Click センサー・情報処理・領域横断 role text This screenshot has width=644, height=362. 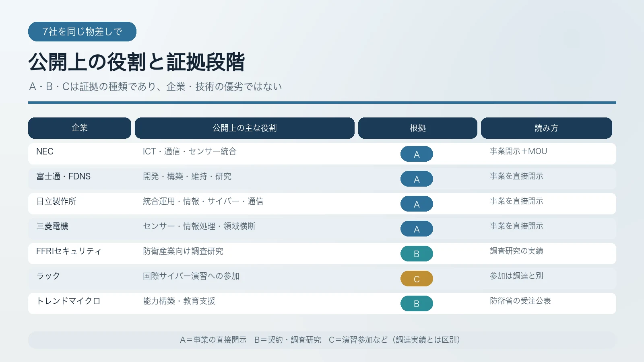click(199, 226)
